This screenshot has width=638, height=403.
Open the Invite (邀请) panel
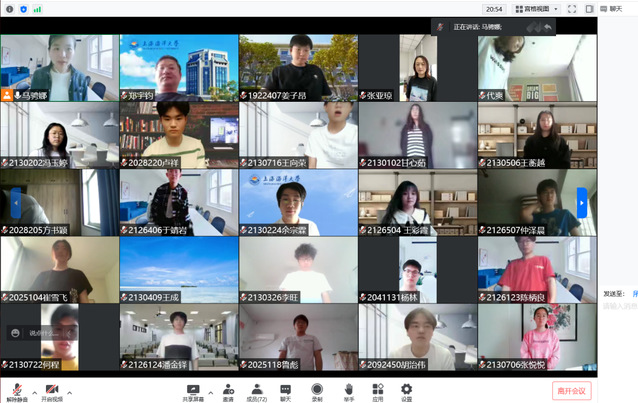coord(228,390)
